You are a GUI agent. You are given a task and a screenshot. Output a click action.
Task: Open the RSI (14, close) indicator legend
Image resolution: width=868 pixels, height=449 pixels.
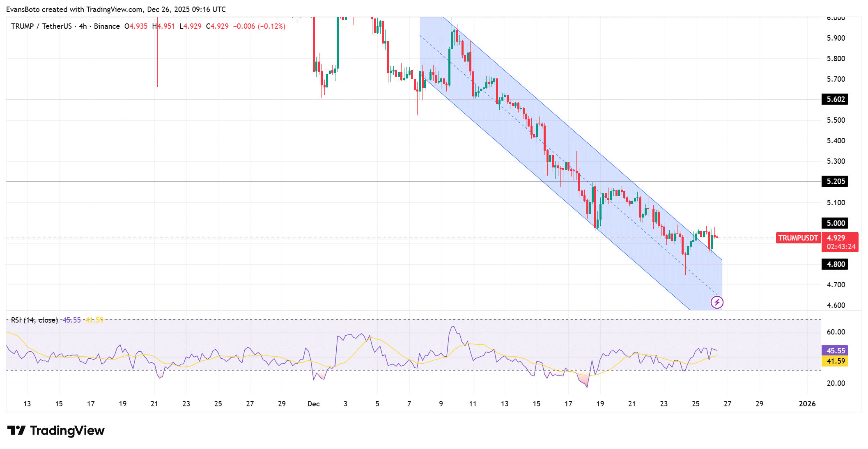34,320
